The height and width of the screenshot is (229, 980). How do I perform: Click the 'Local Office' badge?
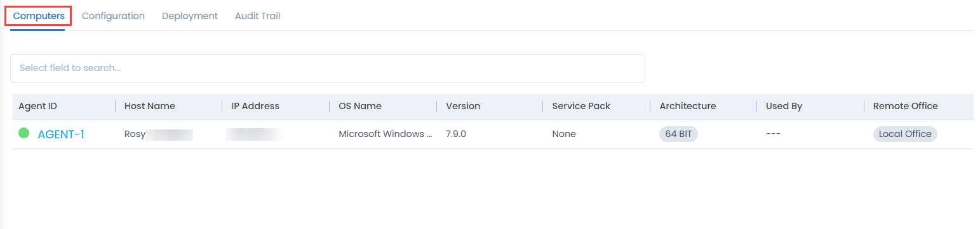[905, 134]
